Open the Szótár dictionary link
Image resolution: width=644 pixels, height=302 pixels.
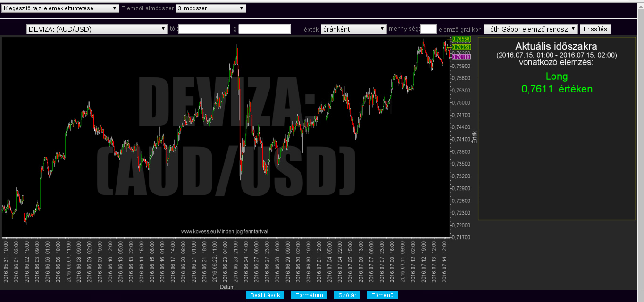[347, 295]
